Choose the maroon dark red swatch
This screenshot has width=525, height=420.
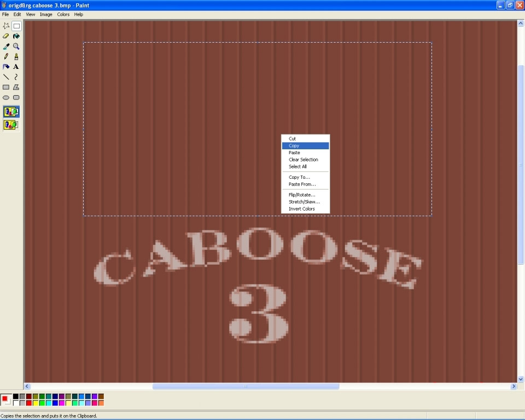tap(29, 396)
